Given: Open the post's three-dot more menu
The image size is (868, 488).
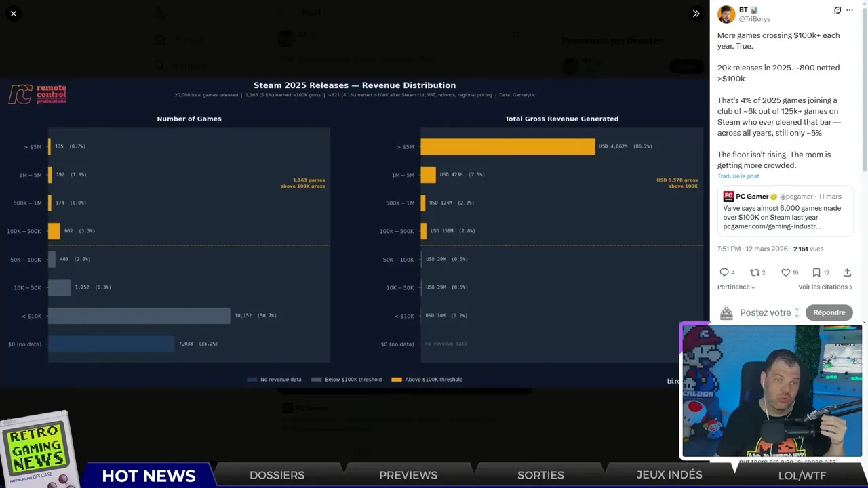Looking at the screenshot, I should [850, 10].
